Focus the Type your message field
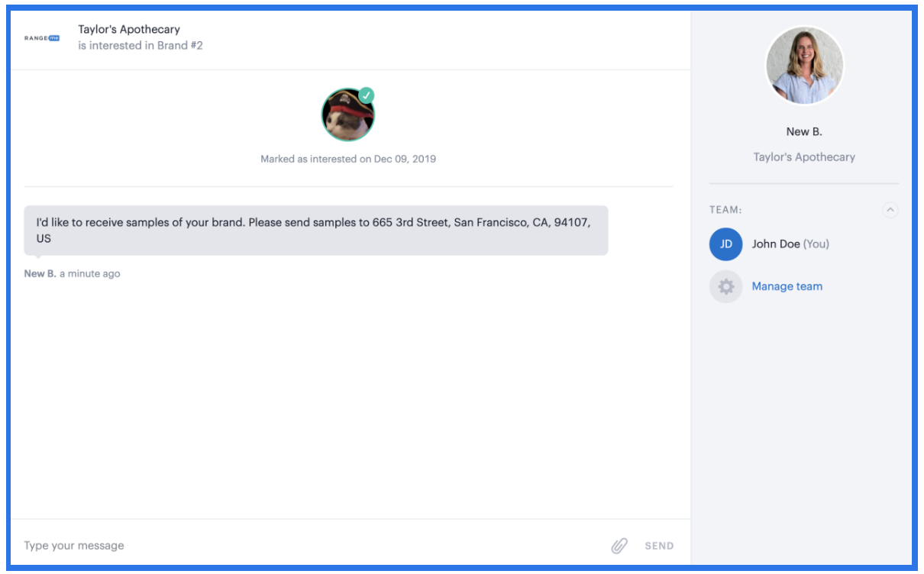Screen dimensions: 924x574 point(305,546)
